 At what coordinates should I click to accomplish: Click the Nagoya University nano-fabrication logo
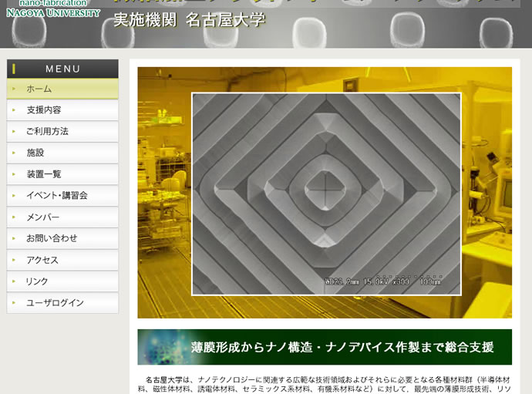coord(52,8)
